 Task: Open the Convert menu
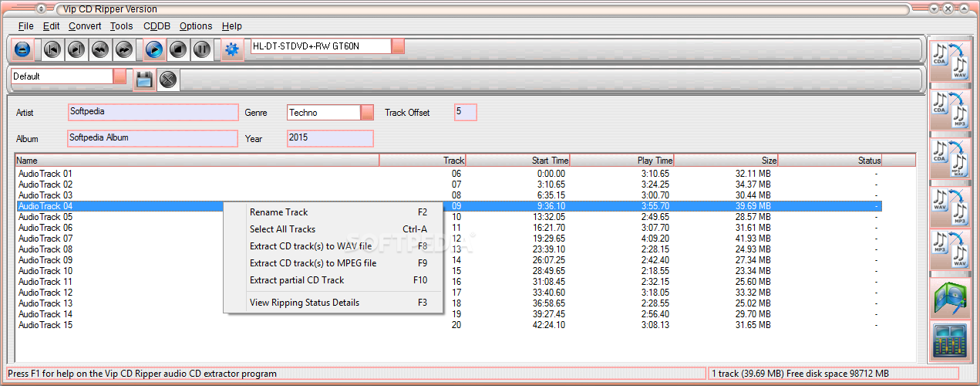[85, 26]
